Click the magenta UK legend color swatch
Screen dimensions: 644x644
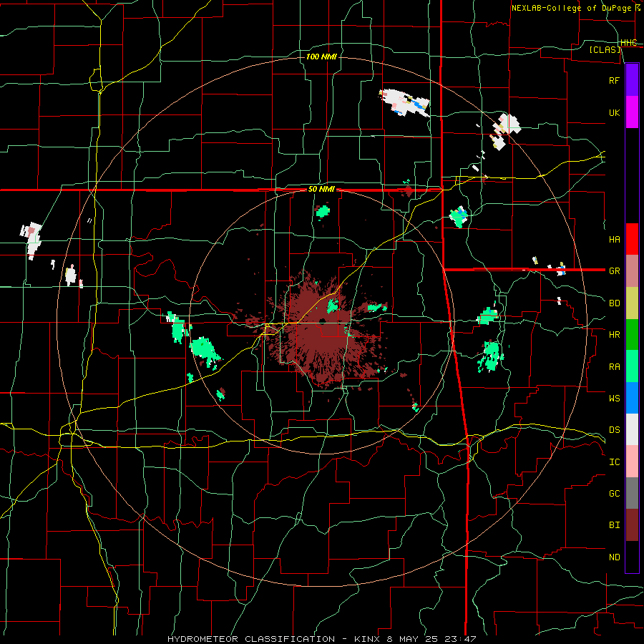pyautogui.click(x=632, y=112)
